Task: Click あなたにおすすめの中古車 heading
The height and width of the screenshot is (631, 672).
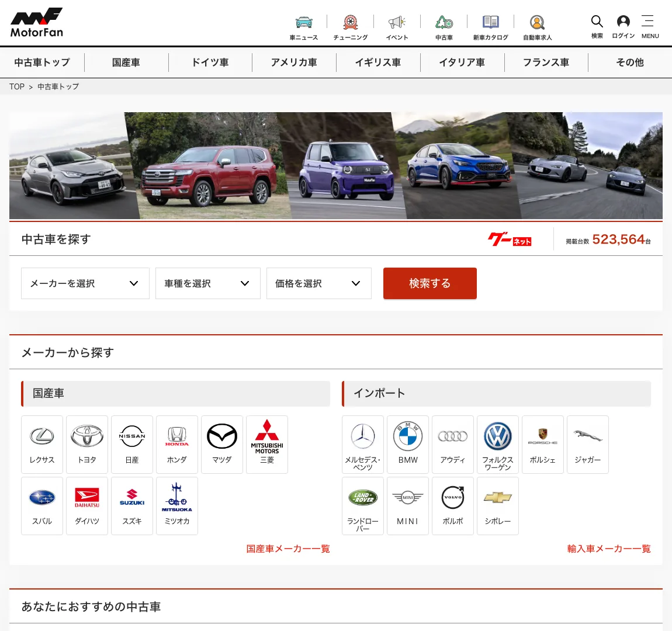Action: [91, 606]
